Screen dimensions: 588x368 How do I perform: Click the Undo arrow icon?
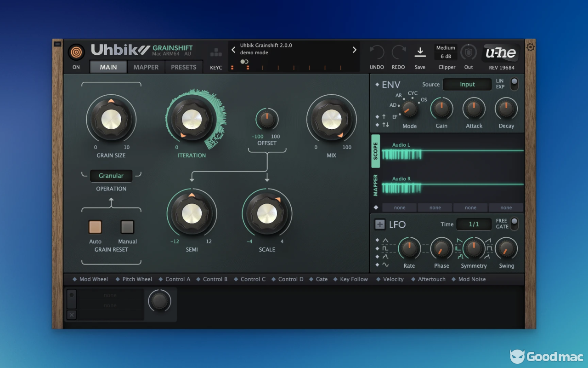click(x=377, y=52)
